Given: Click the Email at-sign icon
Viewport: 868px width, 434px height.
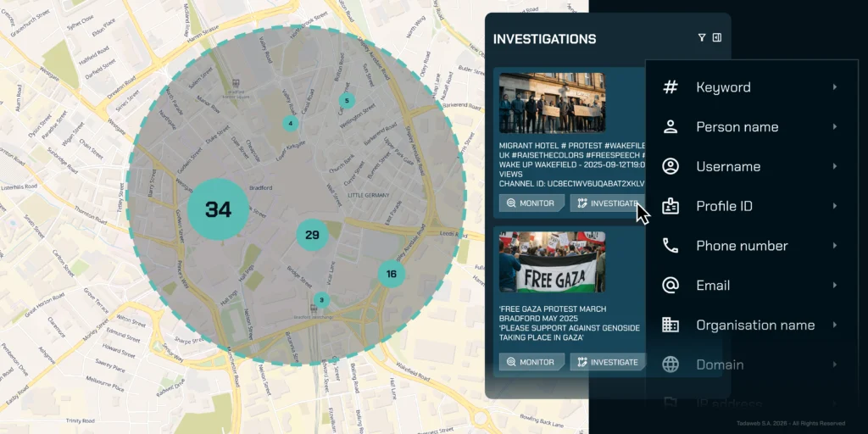Looking at the screenshot, I should pyautogui.click(x=670, y=286).
